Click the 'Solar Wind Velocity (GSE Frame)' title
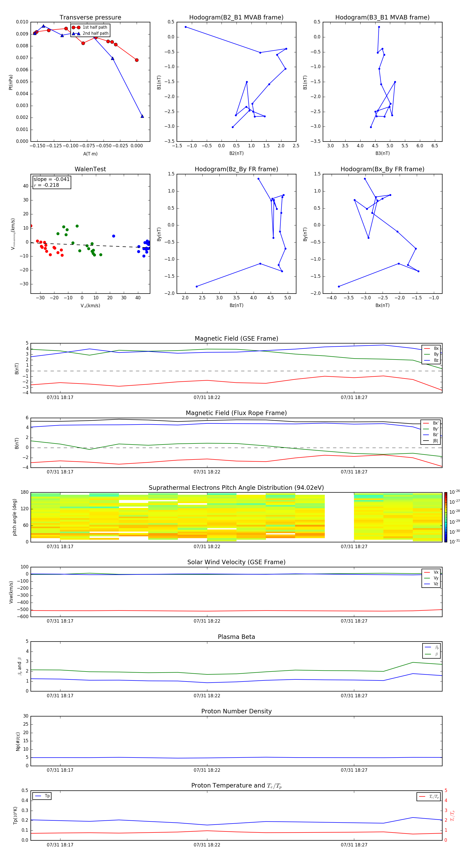 point(236,562)
